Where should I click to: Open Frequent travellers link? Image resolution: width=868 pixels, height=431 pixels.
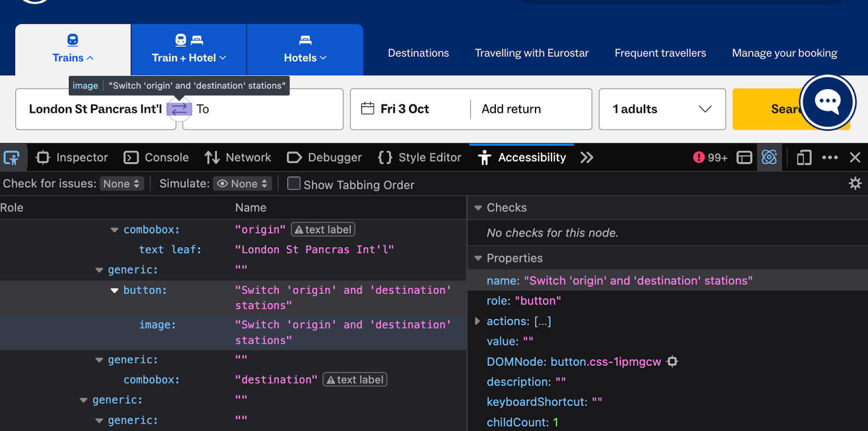click(x=660, y=53)
